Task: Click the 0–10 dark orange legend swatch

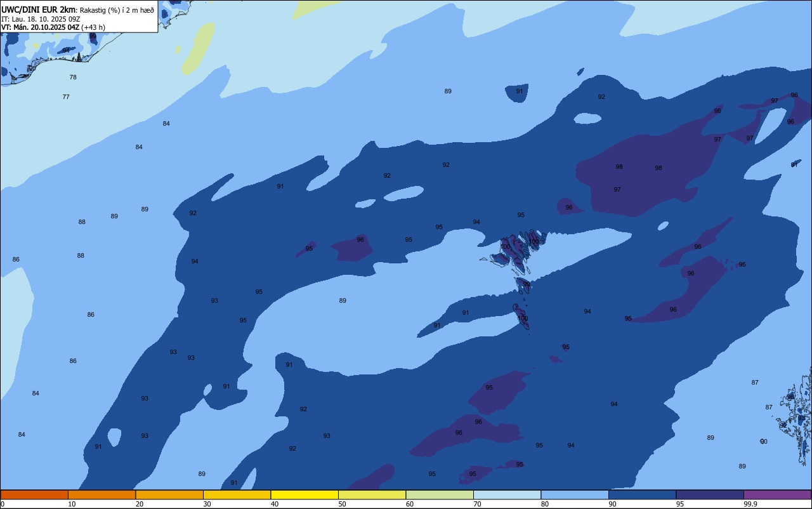Action: (34, 494)
